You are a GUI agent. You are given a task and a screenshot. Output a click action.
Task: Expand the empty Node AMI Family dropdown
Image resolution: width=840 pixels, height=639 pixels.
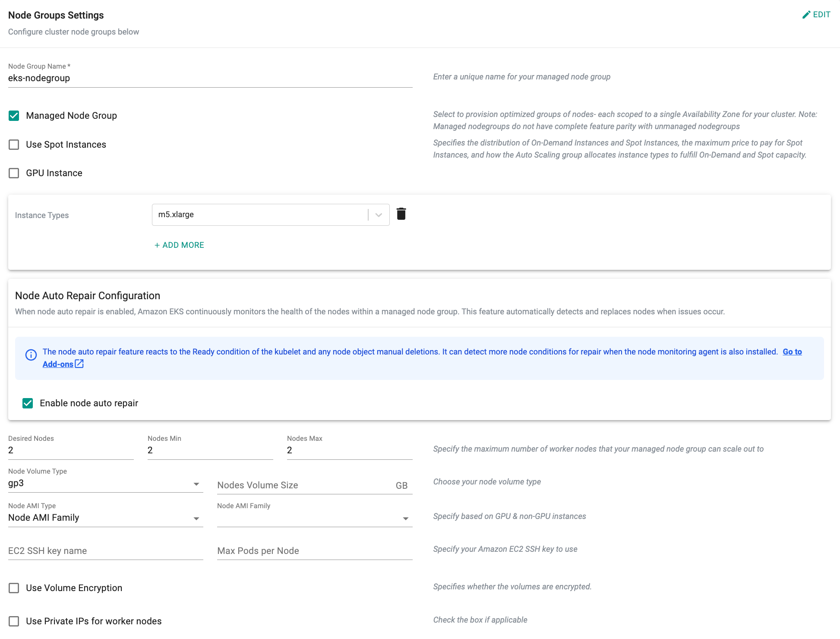tap(405, 519)
